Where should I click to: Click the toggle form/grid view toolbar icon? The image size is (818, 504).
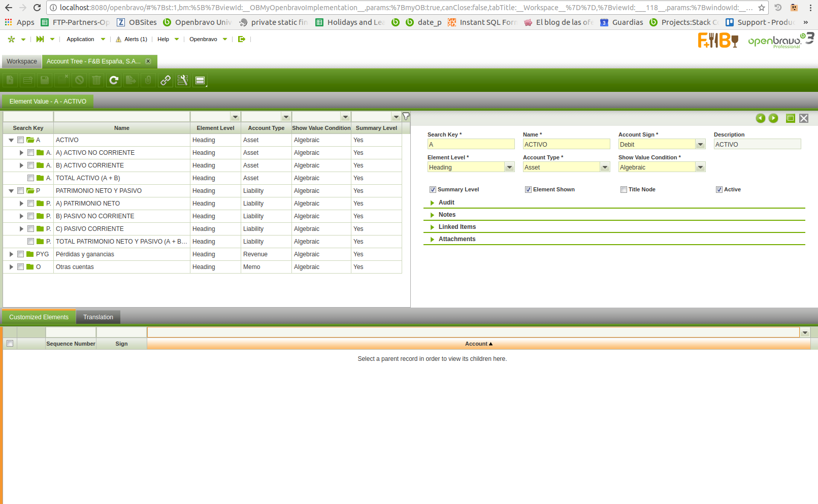200,80
